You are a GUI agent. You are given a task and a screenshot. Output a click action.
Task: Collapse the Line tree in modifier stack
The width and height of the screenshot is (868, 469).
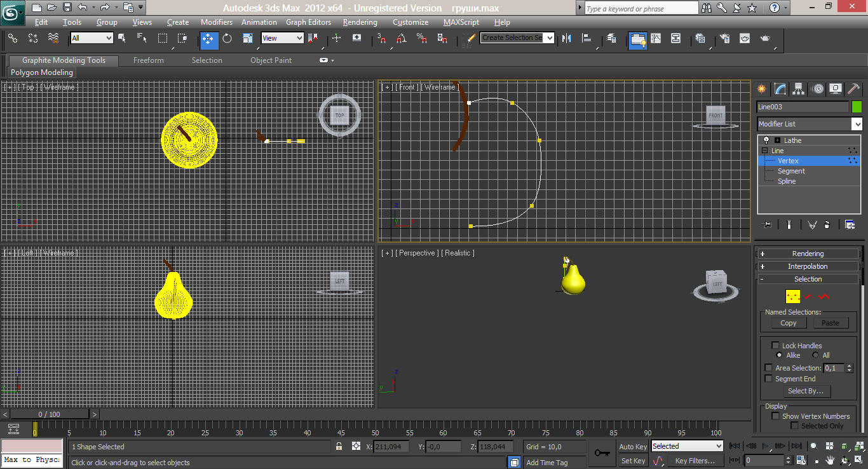tap(765, 151)
